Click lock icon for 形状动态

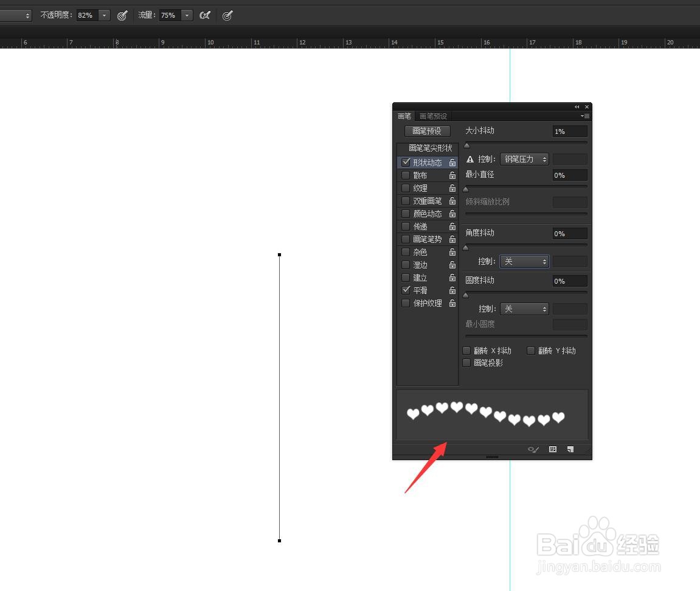coord(452,163)
